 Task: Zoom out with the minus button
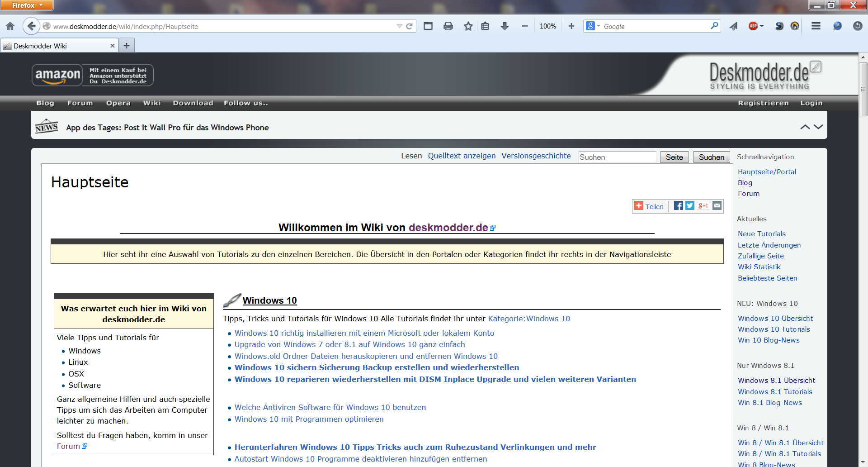pyautogui.click(x=524, y=26)
